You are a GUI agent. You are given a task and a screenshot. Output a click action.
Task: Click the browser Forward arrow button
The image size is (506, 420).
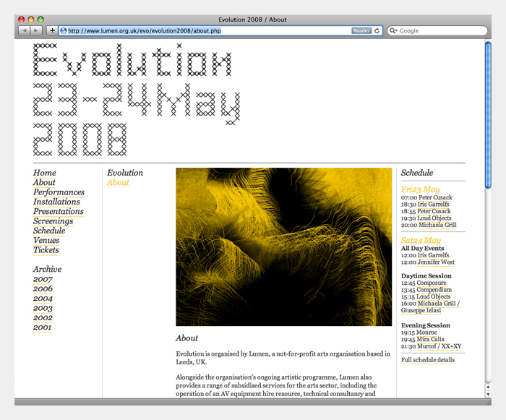click(36, 31)
